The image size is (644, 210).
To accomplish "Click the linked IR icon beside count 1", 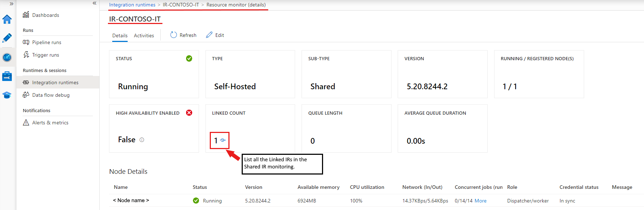I will tap(223, 140).
